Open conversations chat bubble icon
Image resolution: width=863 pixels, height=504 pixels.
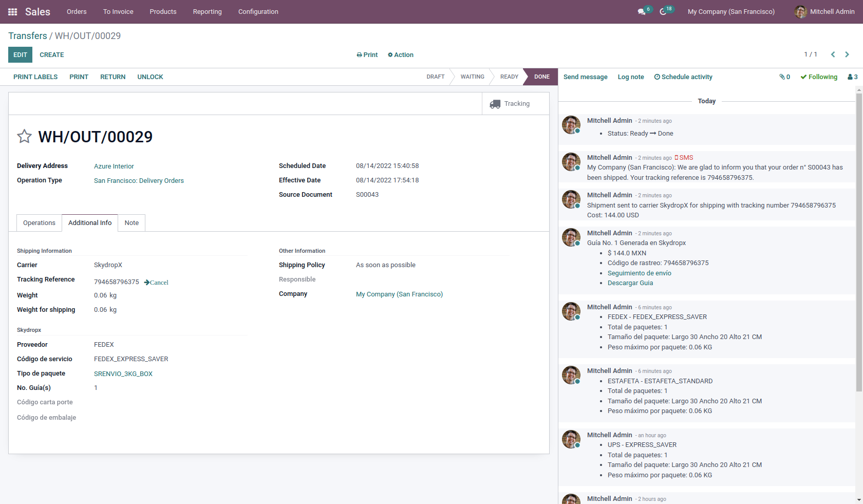pyautogui.click(x=642, y=12)
